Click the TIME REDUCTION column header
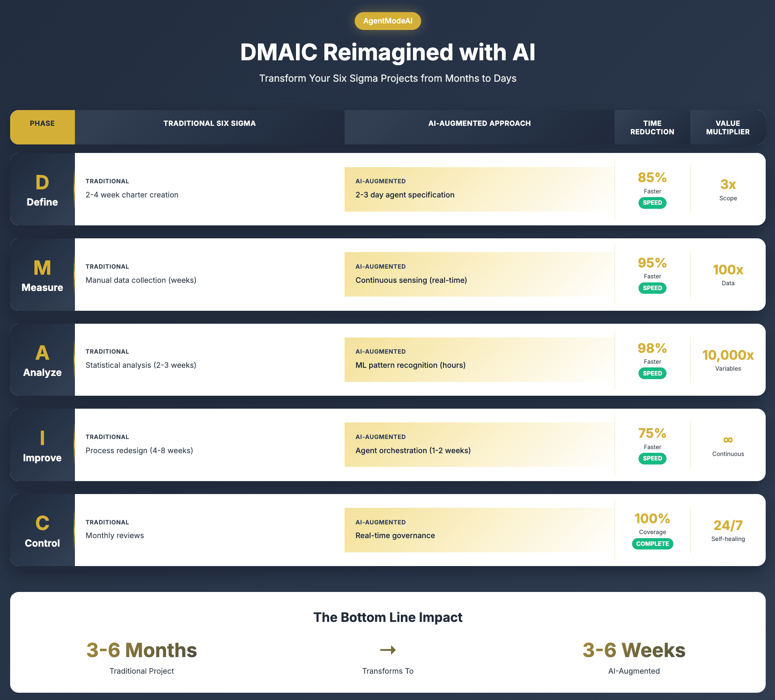 pos(652,127)
